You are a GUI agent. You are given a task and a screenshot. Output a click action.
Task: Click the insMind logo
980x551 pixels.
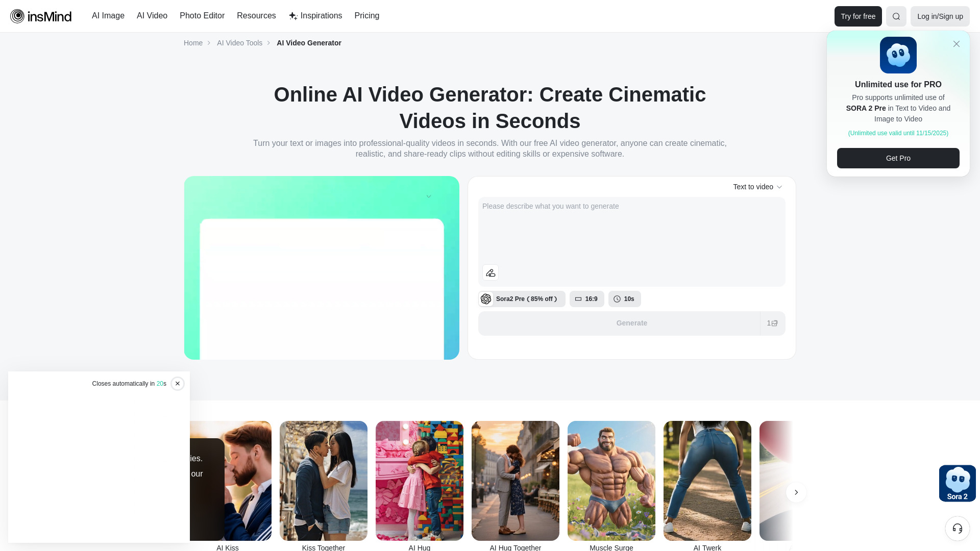click(x=41, y=16)
